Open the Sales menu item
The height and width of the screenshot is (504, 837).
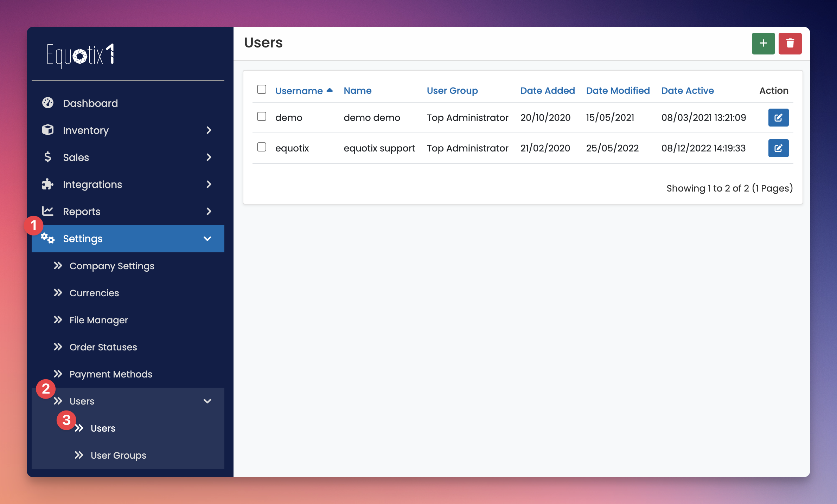128,157
